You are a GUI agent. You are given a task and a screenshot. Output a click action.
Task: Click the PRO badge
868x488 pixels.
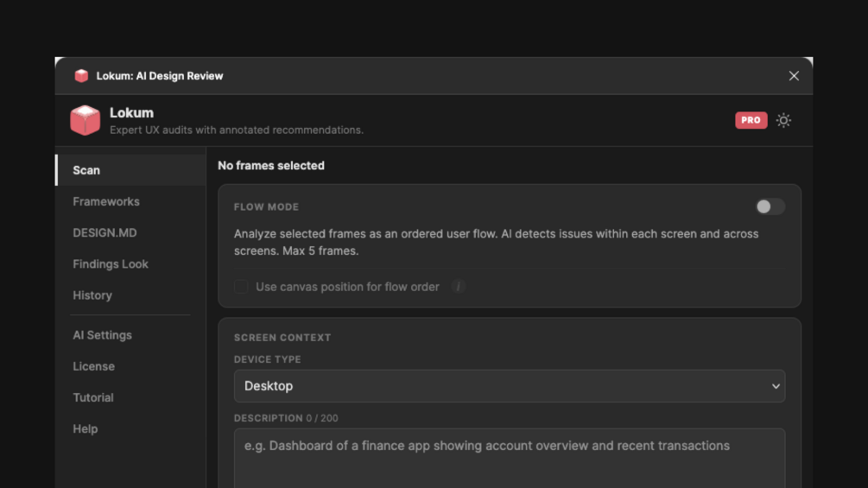click(751, 120)
